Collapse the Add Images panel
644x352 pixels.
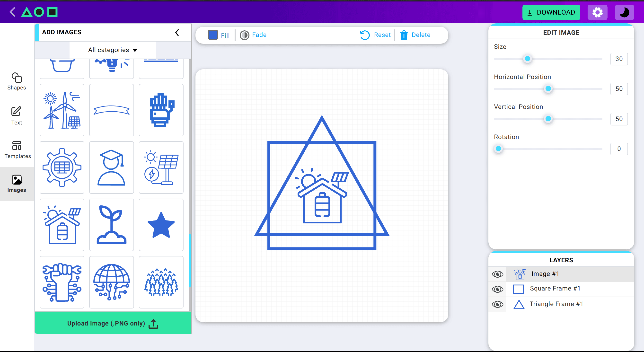(177, 33)
